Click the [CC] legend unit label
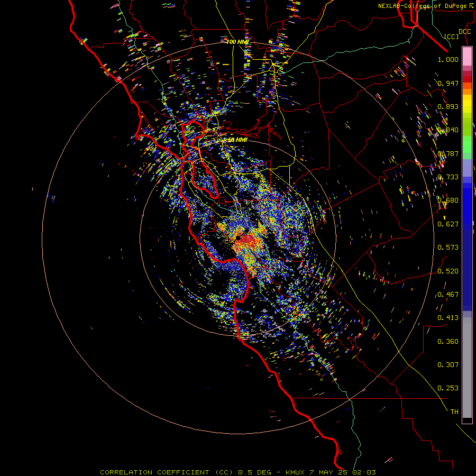 pyautogui.click(x=452, y=36)
